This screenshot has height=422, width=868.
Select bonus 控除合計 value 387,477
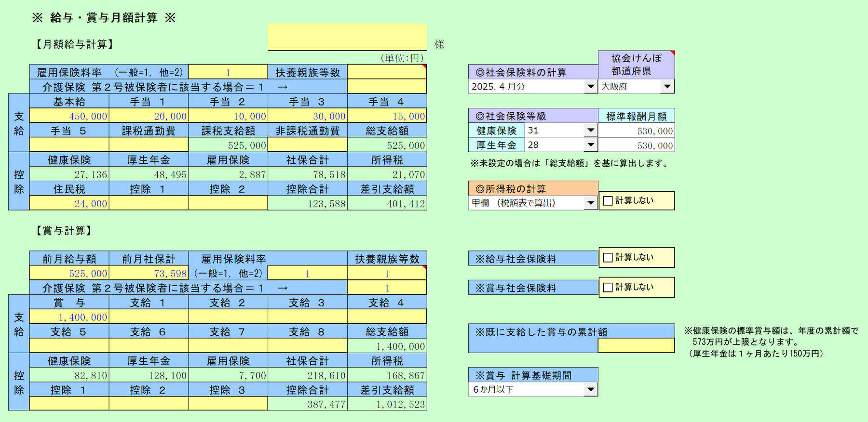click(x=308, y=404)
